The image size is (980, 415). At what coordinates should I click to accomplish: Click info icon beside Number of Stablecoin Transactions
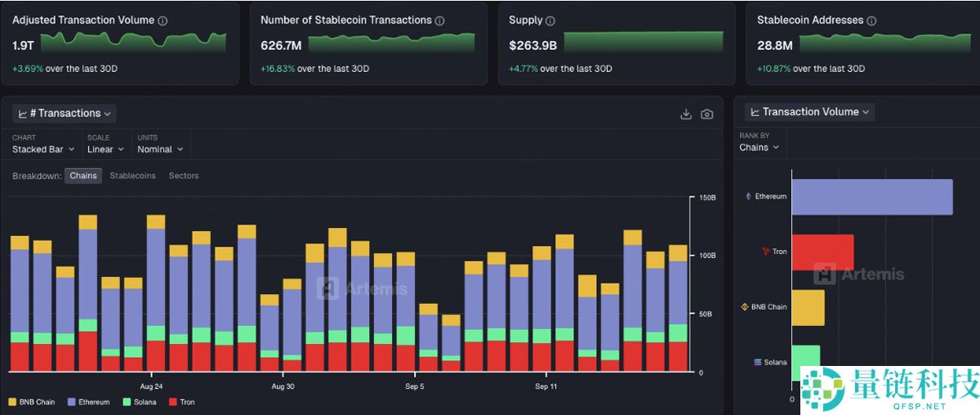440,20
